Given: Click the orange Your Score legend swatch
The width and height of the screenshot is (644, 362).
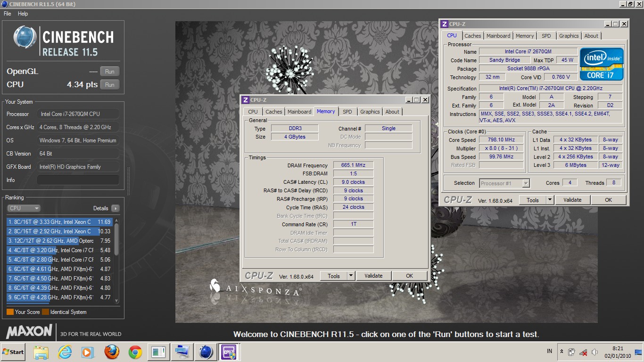Looking at the screenshot, I should pos(10,312).
